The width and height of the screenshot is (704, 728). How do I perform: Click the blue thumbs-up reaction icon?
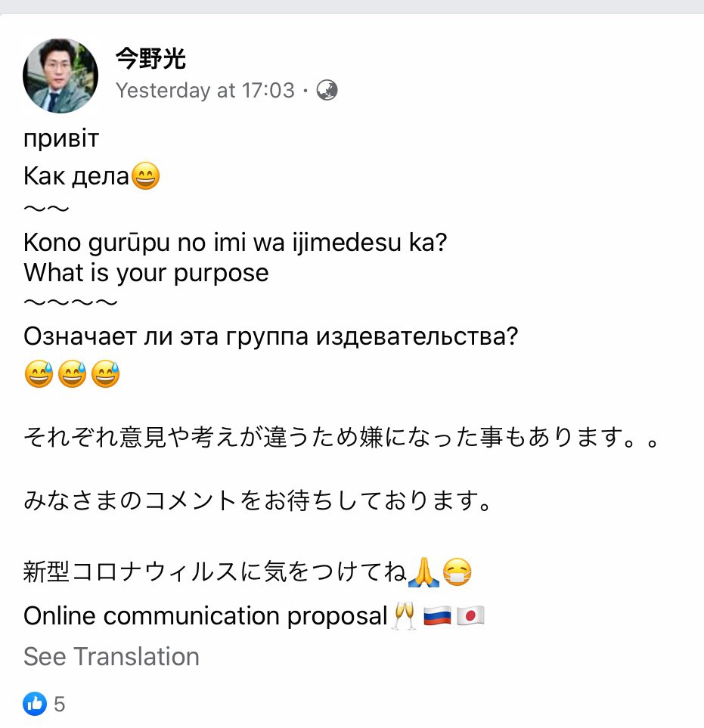tap(34, 705)
